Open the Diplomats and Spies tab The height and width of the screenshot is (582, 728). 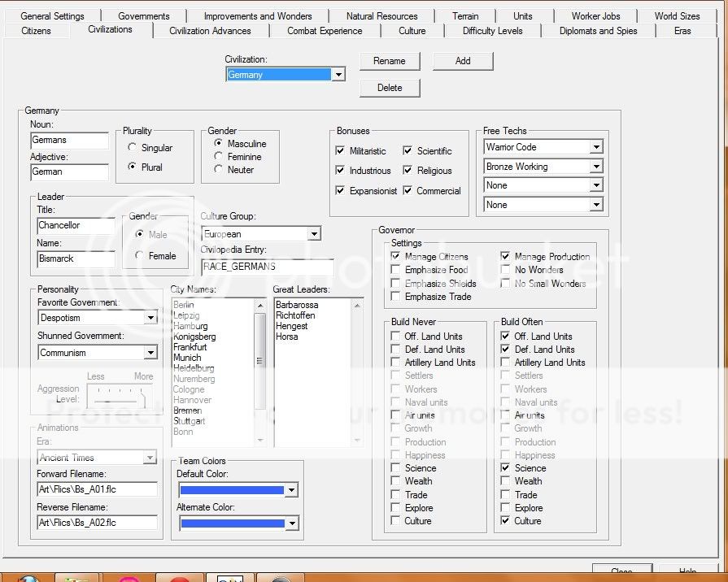[598, 31]
